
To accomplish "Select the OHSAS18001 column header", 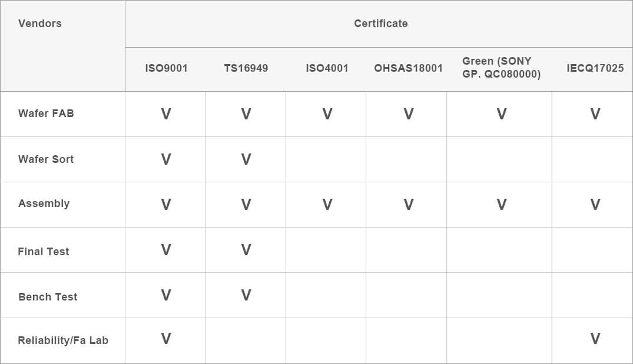I will (x=408, y=68).
